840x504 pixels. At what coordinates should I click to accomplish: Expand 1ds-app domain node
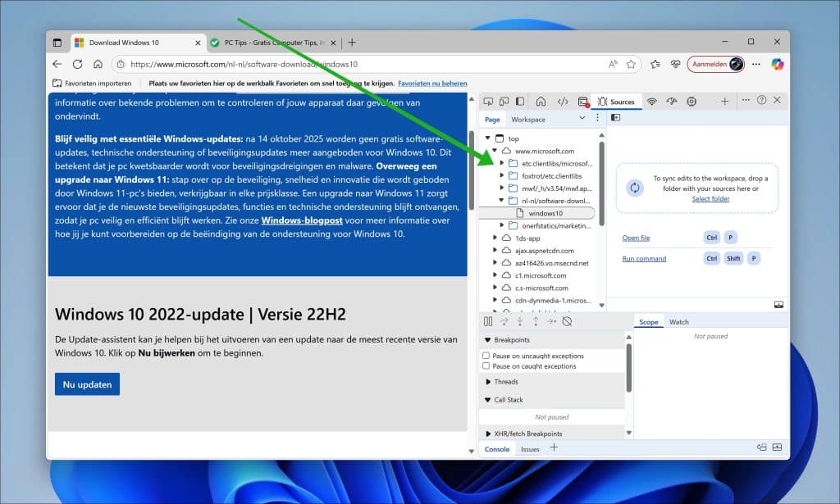click(495, 238)
